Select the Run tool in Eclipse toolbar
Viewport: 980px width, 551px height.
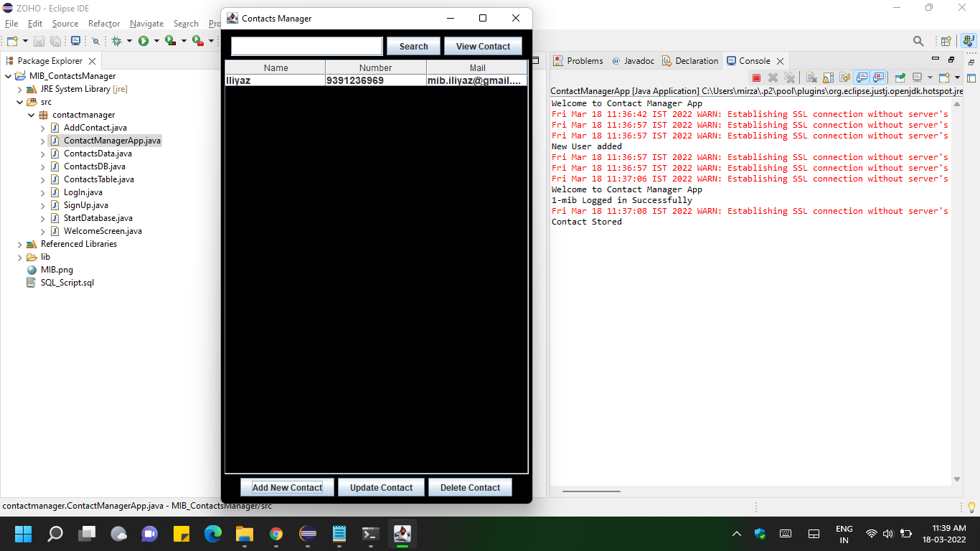[x=143, y=41]
